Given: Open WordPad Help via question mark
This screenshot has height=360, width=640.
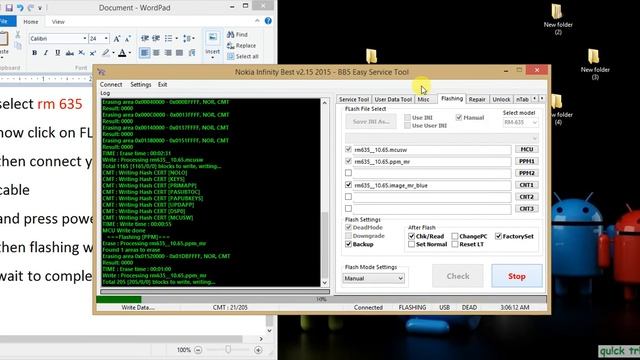Looking at the screenshot, I should point(268,21).
